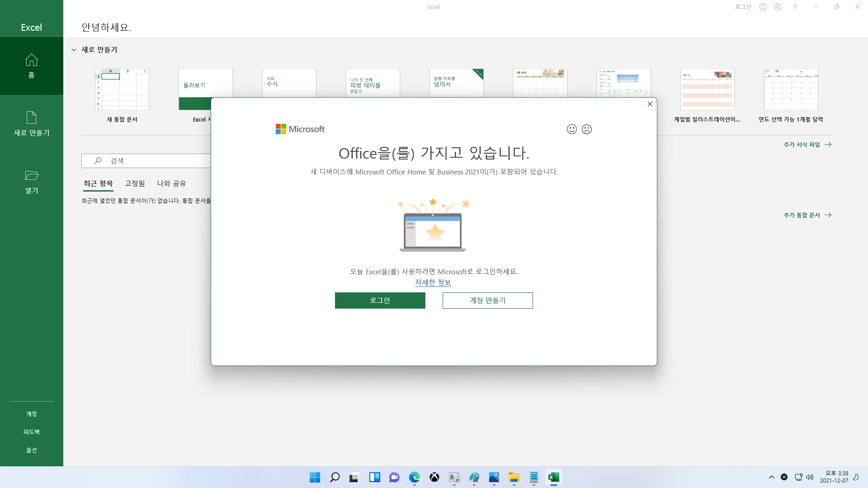Open Task View in the taskbar

(x=354, y=477)
